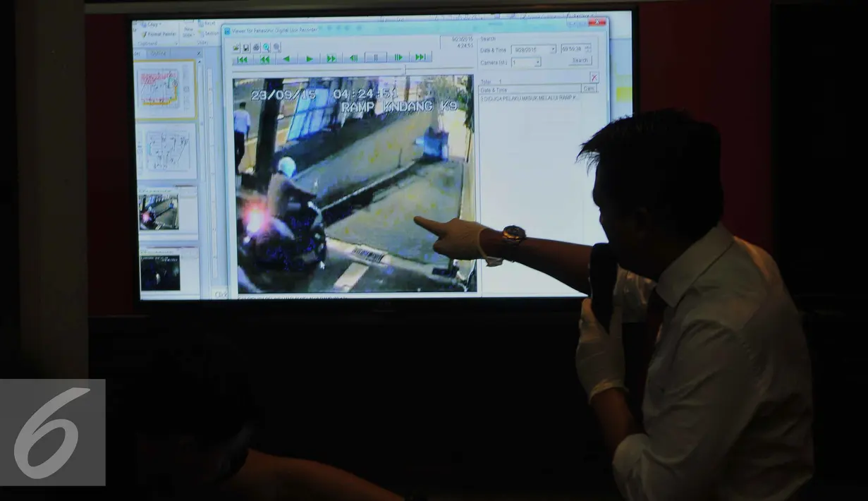The height and width of the screenshot is (501, 868).
Task: Step one frame forward
Action: point(398,57)
